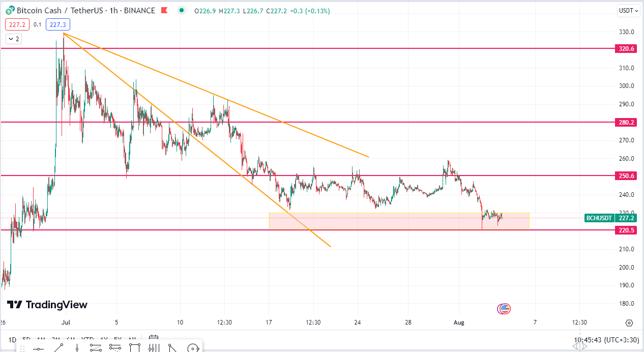The width and height of the screenshot is (644, 352).
Task: Click the BCHUSDT current price label
Action: tap(599, 218)
